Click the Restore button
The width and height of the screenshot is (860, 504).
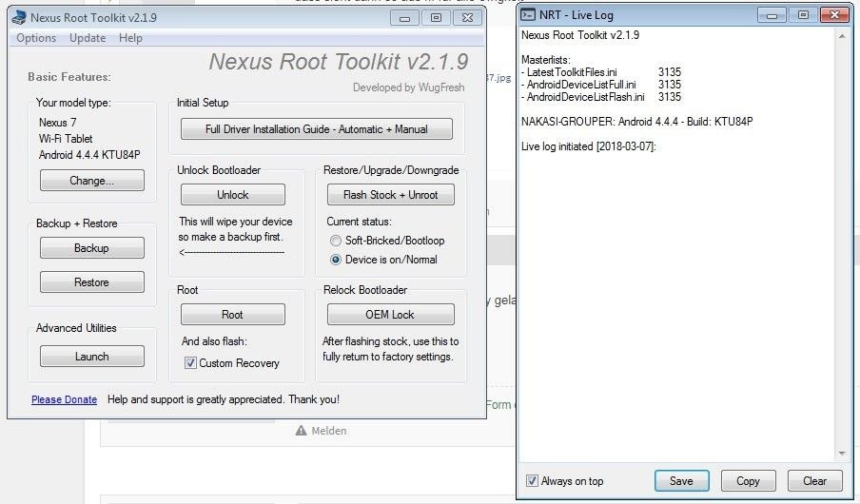coord(91,281)
